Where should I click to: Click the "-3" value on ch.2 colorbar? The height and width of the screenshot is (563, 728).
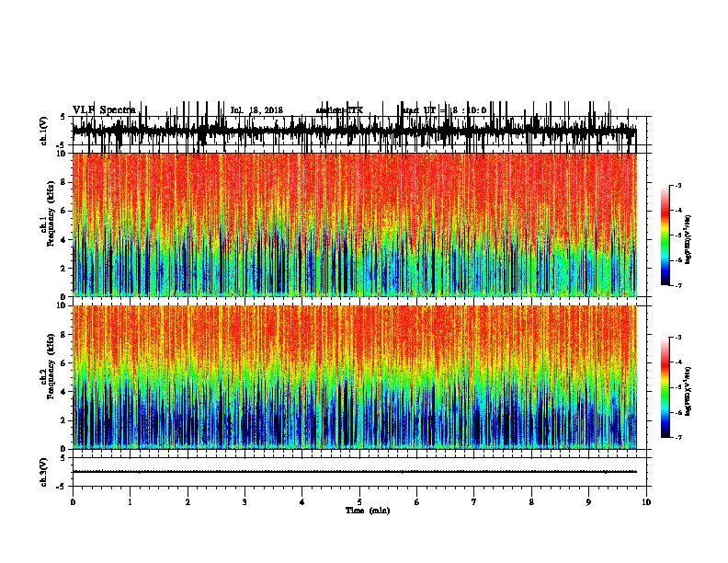point(678,338)
